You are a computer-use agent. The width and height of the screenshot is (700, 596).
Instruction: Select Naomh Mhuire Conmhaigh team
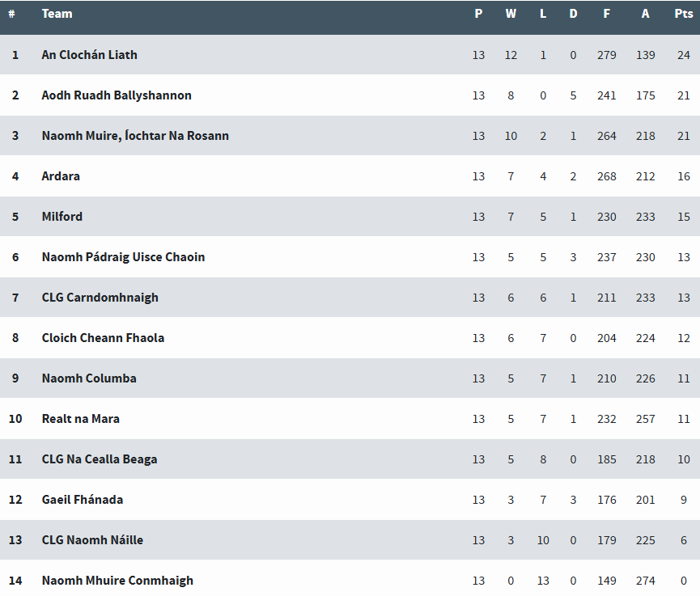point(117,581)
